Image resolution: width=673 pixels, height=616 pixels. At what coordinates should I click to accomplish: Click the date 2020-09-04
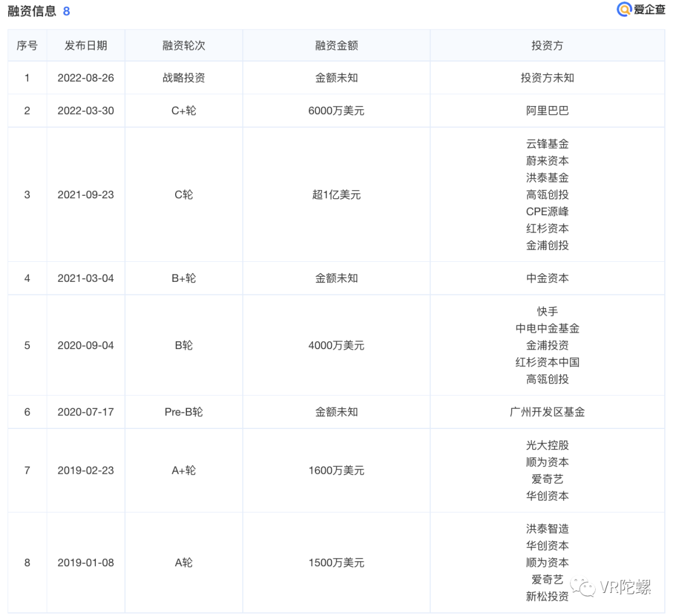[86, 345]
